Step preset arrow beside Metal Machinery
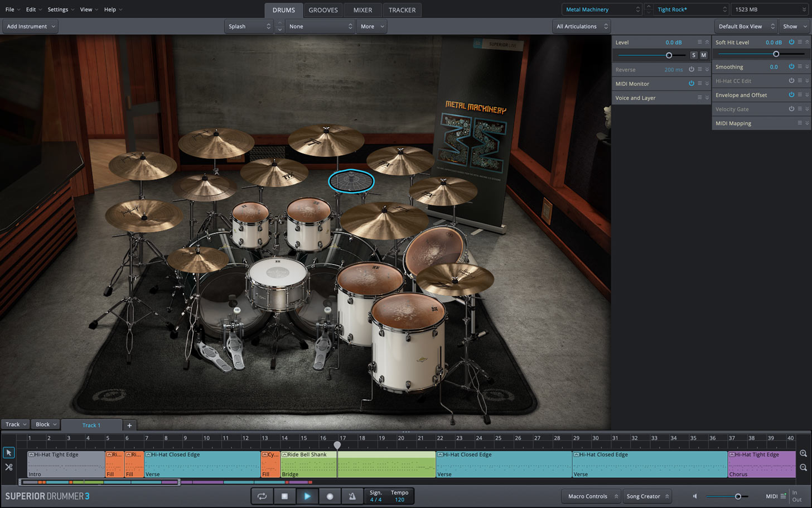This screenshot has height=508, width=812. [x=648, y=7]
